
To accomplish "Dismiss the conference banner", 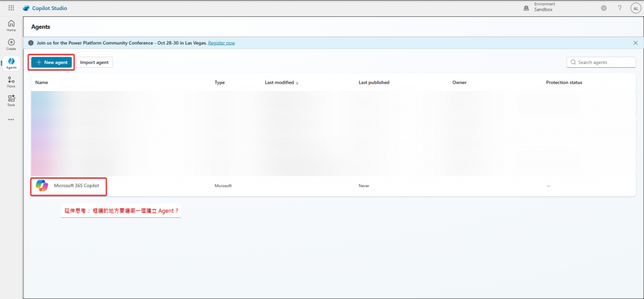I will 635,43.
